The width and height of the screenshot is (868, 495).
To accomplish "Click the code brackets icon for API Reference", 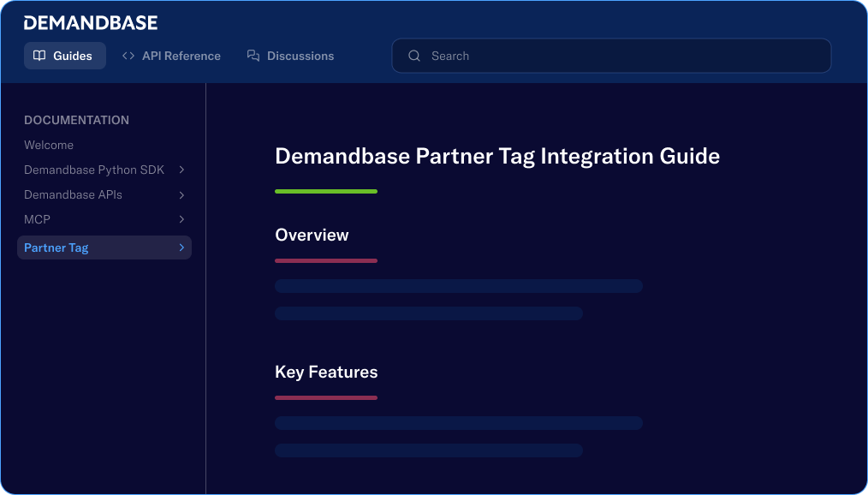I will tap(128, 56).
